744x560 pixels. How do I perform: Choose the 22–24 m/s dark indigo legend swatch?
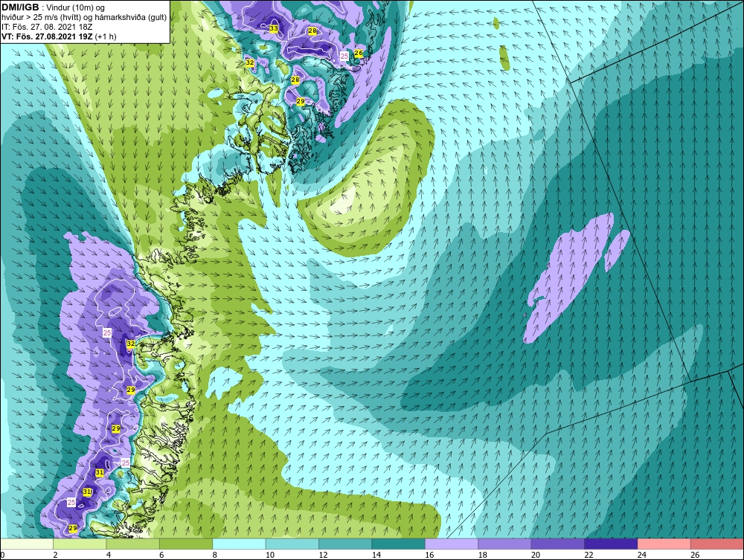(x=611, y=544)
